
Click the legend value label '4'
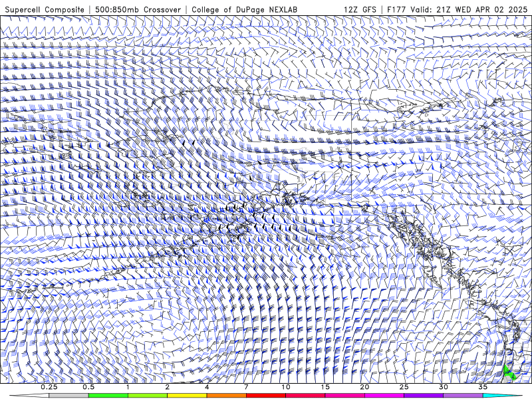[207, 387]
